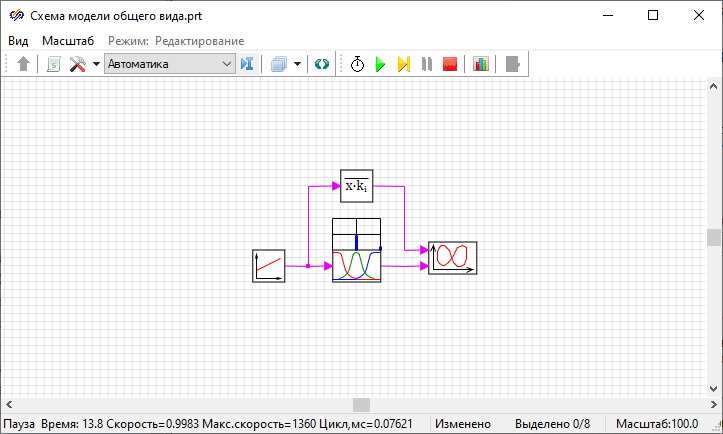The height and width of the screenshot is (434, 723).
Task: Click the horizontal scrollbar thumb
Action: click(x=361, y=404)
